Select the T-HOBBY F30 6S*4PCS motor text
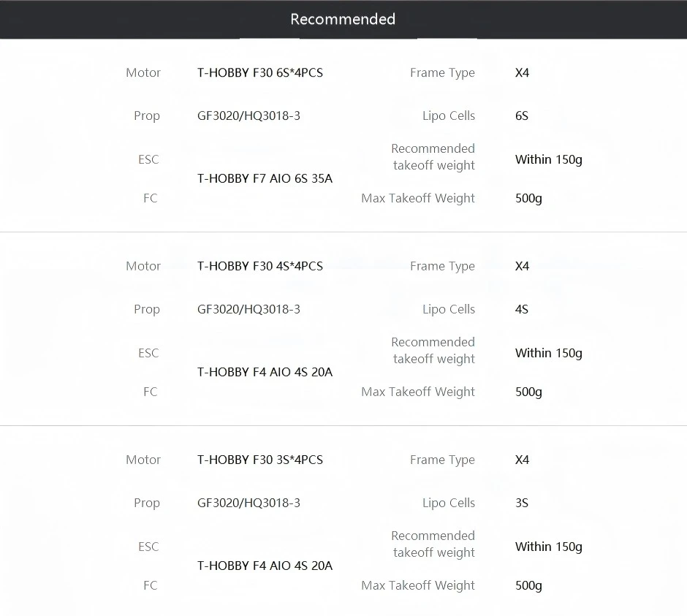 259,73
